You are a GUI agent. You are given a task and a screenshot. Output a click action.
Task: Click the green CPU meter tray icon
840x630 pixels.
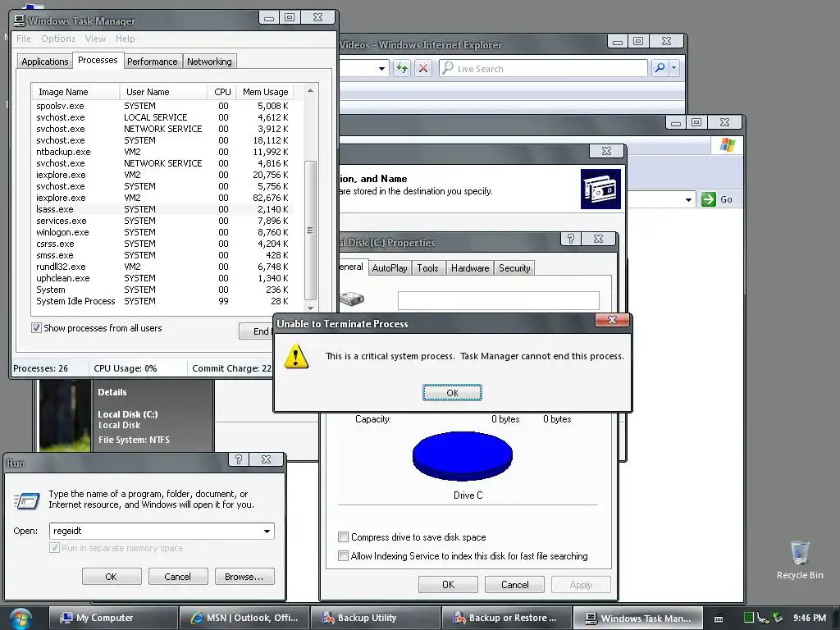748,618
